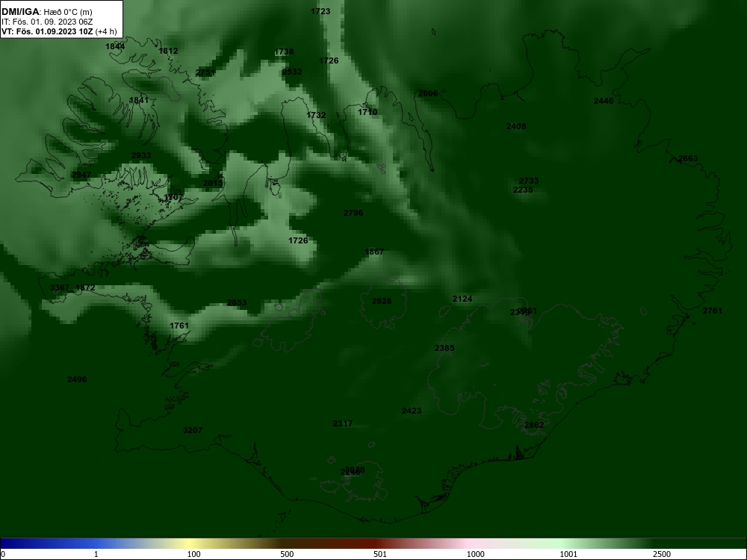
Task: Select the 2532 label
Action: [x=292, y=72]
